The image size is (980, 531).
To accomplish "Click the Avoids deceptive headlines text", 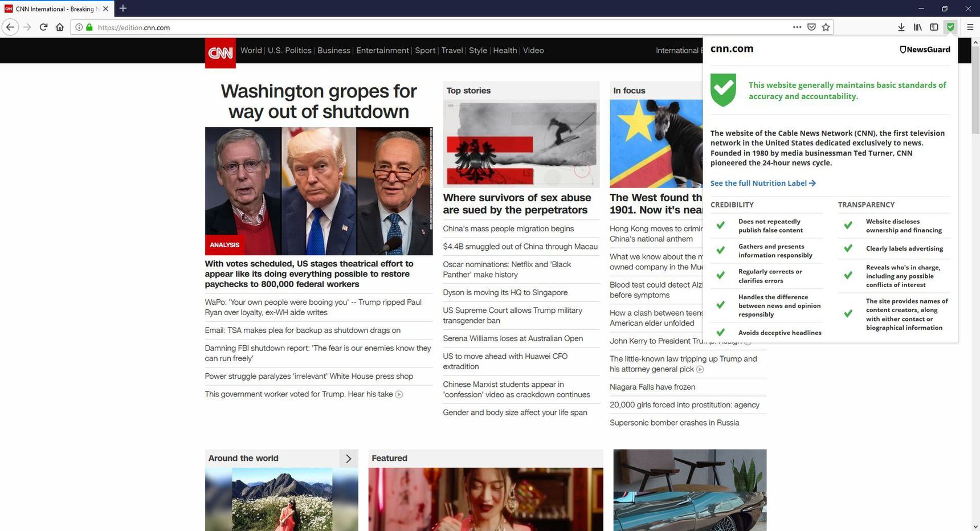I will [780, 333].
